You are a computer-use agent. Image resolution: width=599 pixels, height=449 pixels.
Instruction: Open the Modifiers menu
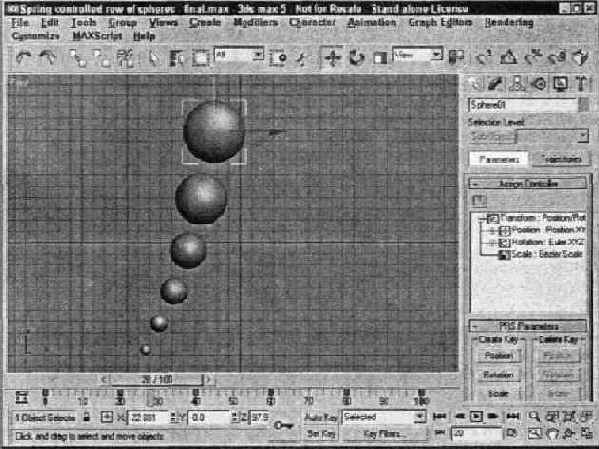click(256, 23)
